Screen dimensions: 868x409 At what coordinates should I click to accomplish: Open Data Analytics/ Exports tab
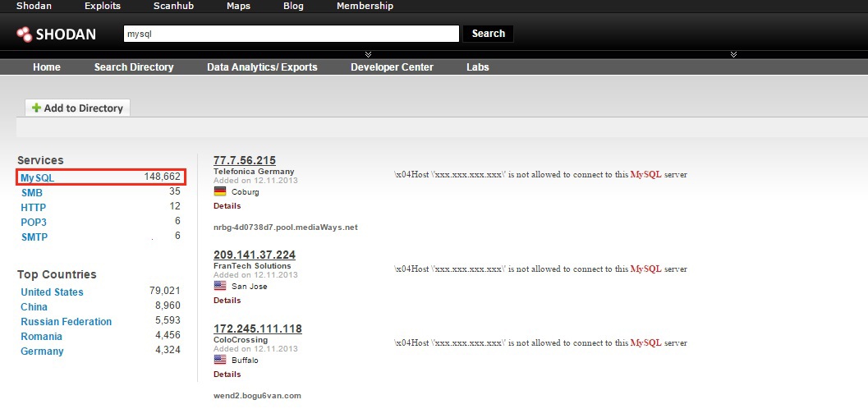tap(262, 67)
